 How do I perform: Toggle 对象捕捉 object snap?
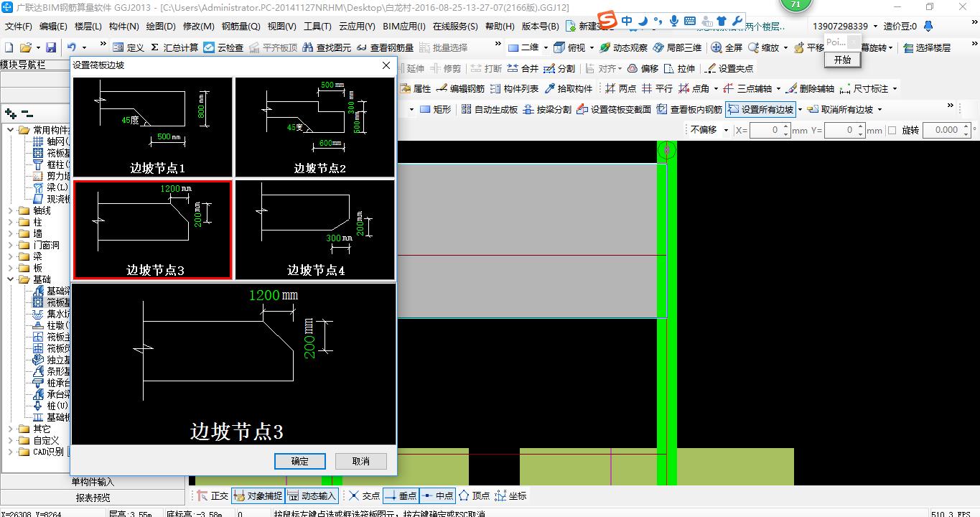coord(258,495)
